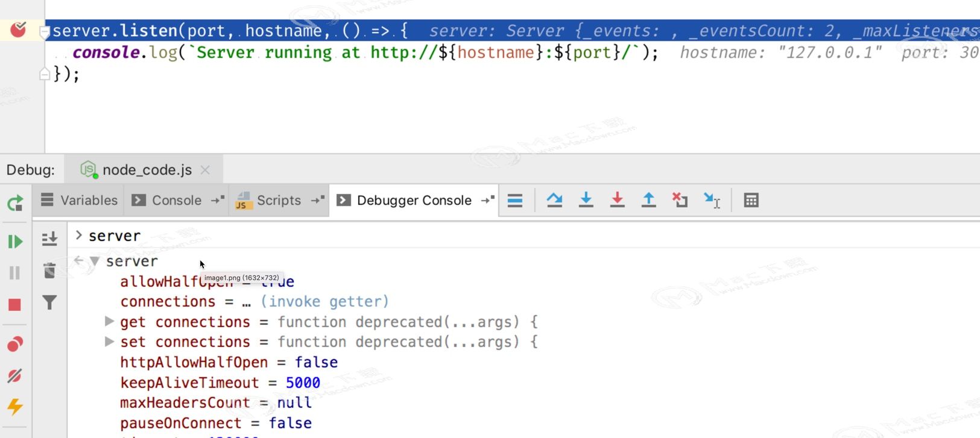Select the Debugger Console tab
The height and width of the screenshot is (438, 980).
click(404, 201)
